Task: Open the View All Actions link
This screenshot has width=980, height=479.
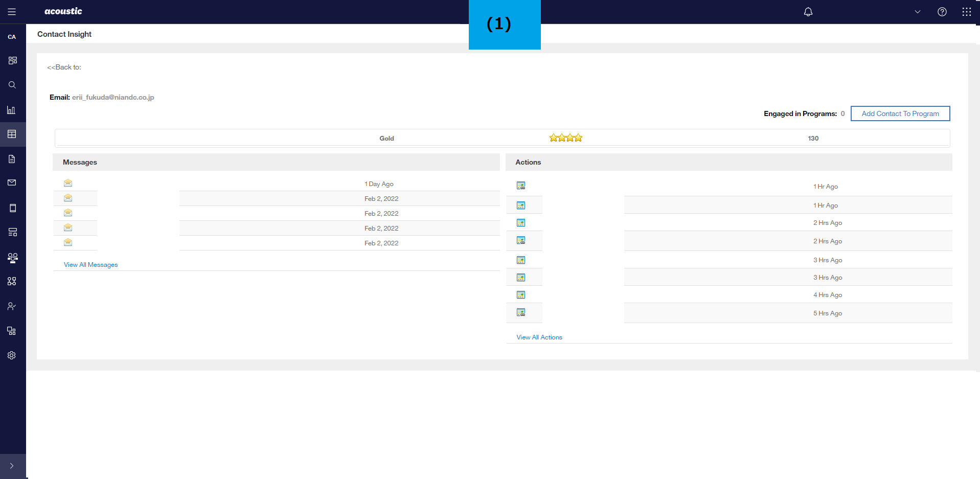Action: coord(539,337)
